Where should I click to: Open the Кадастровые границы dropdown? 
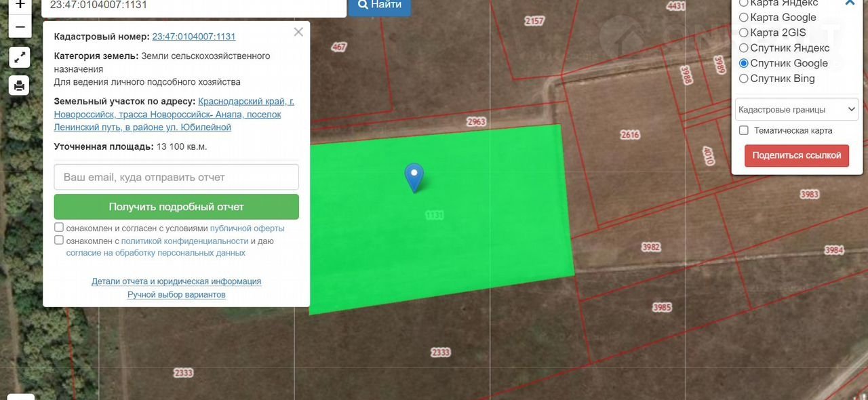click(x=797, y=109)
